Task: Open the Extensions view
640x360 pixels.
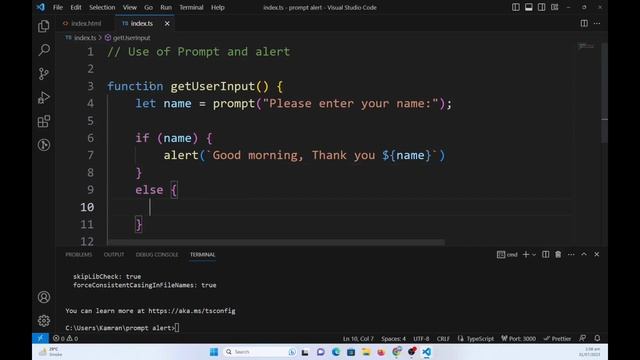Action: (44, 121)
